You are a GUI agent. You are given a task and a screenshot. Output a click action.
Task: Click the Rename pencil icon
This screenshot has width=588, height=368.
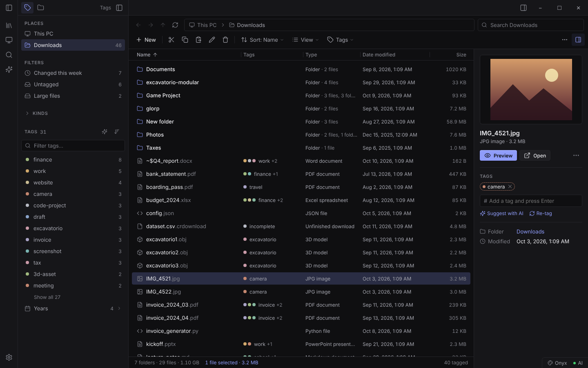click(212, 40)
